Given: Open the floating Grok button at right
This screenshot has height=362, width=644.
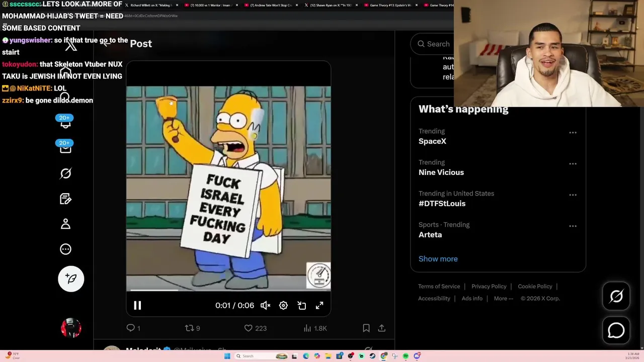Looking at the screenshot, I should click(x=616, y=296).
